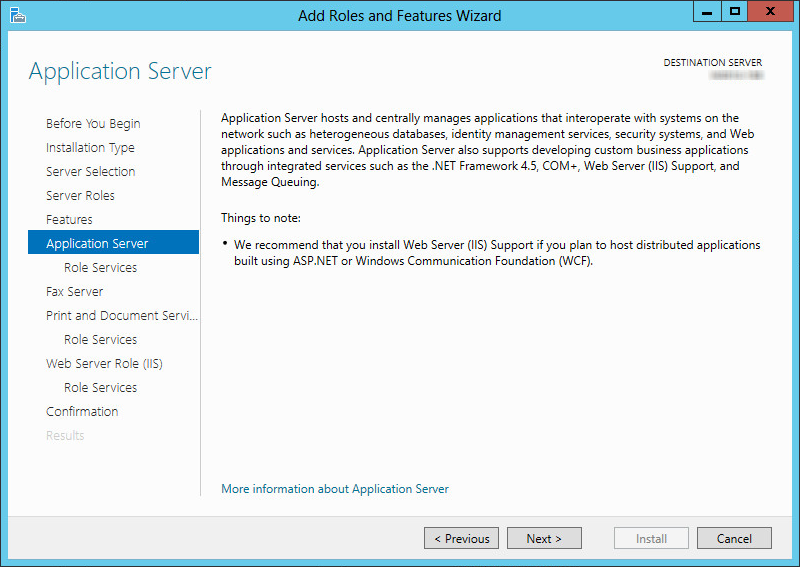The height and width of the screenshot is (567, 800).
Task: Minimize the wizard window
Action: (707, 11)
